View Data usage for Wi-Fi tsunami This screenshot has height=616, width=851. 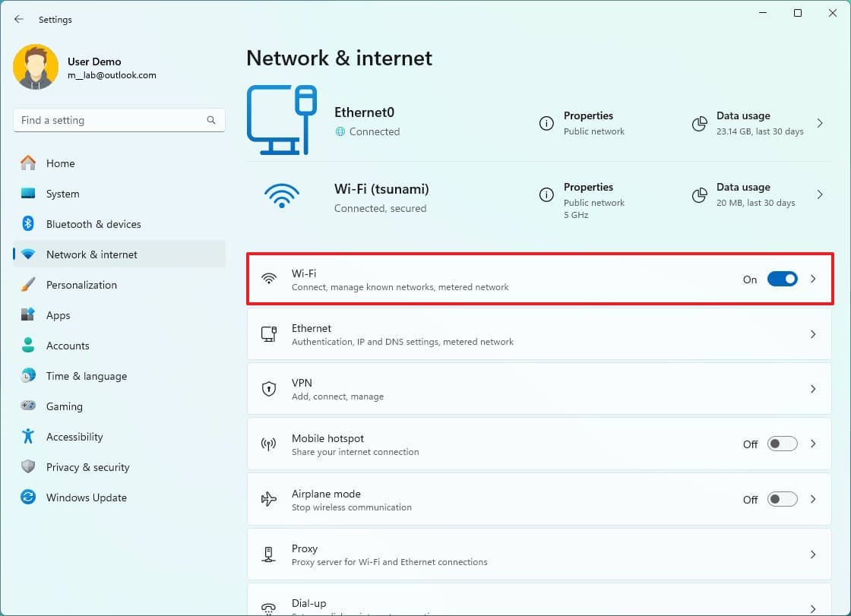pyautogui.click(x=743, y=194)
